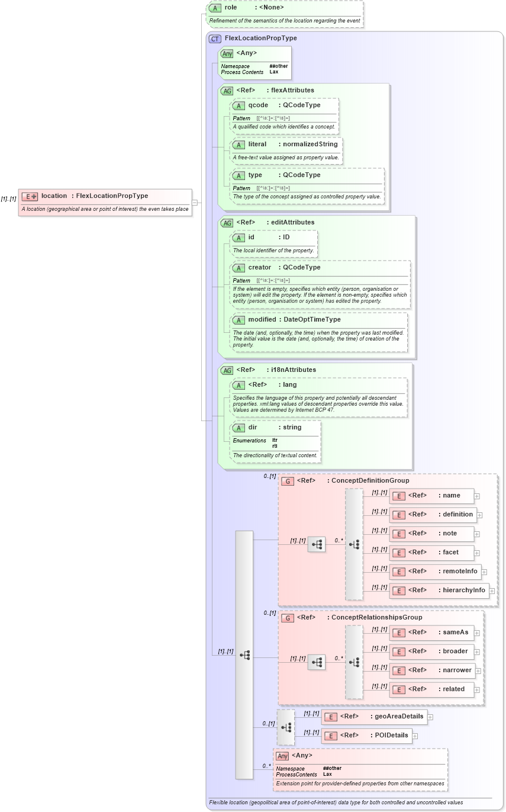The image size is (506, 812).
Task: Expand the broader element
Action: (x=477, y=652)
